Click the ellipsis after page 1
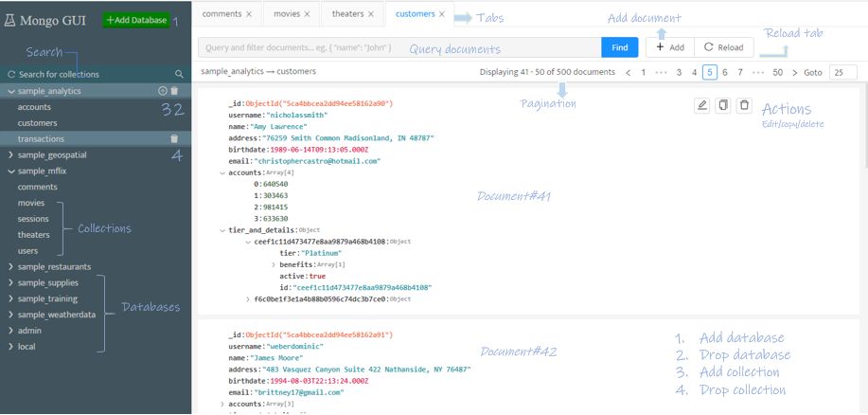Image resolution: width=868 pixels, height=415 pixels. pyautogui.click(x=661, y=73)
